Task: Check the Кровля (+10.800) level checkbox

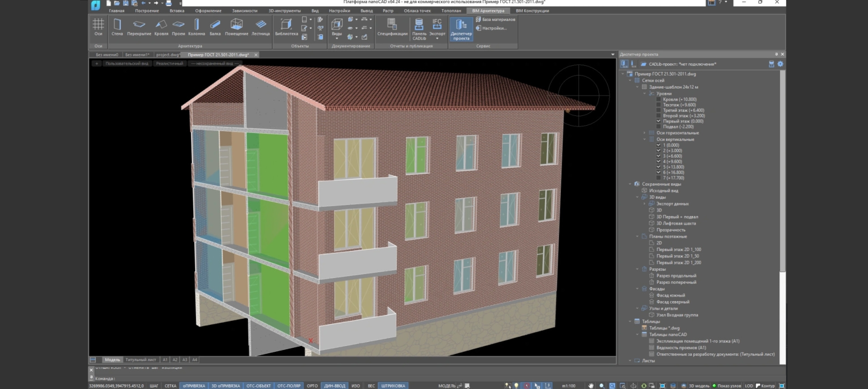Action: pyautogui.click(x=658, y=99)
